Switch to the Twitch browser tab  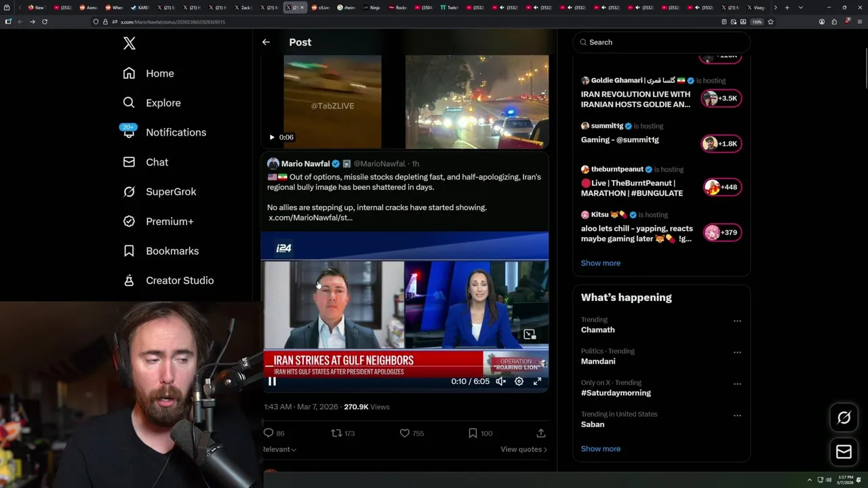[x=448, y=7]
